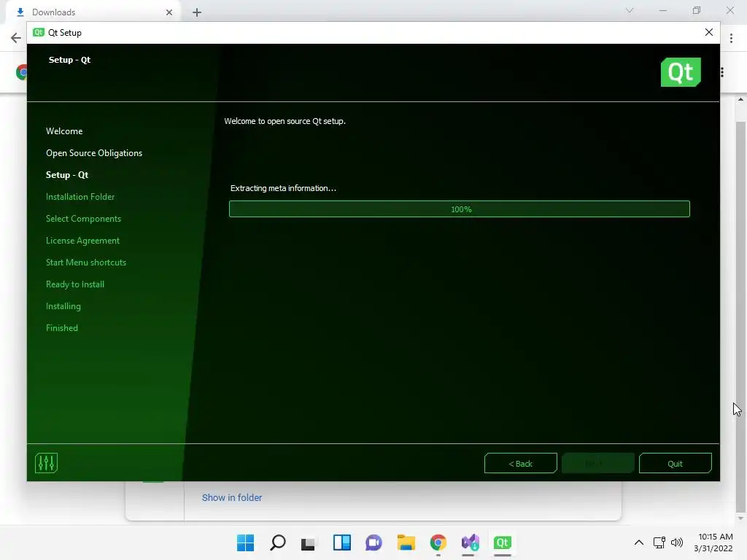Screen dimensions: 747x560
Task: Open Widgets from the taskbar
Action: coord(341,542)
